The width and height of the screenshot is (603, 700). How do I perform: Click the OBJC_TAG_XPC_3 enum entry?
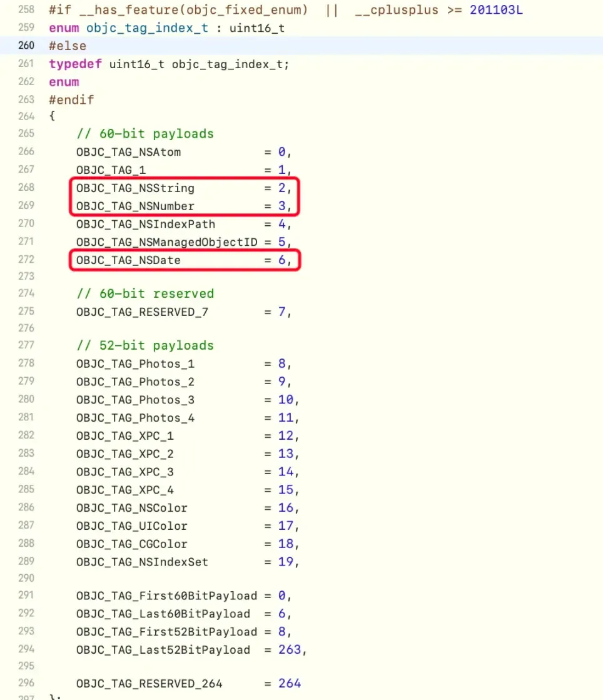point(124,472)
